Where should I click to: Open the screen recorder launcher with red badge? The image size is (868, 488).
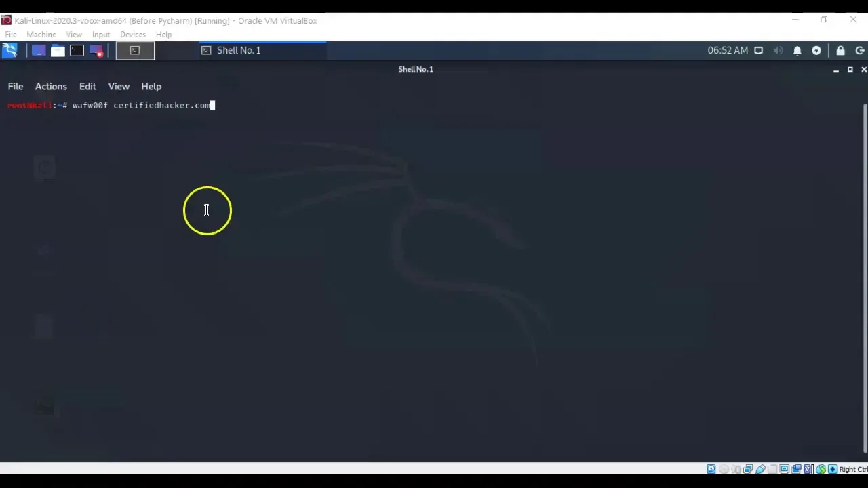(96, 50)
